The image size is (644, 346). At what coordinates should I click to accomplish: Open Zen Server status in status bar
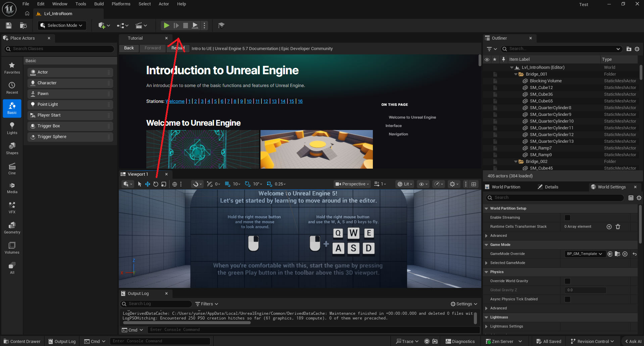click(504, 341)
